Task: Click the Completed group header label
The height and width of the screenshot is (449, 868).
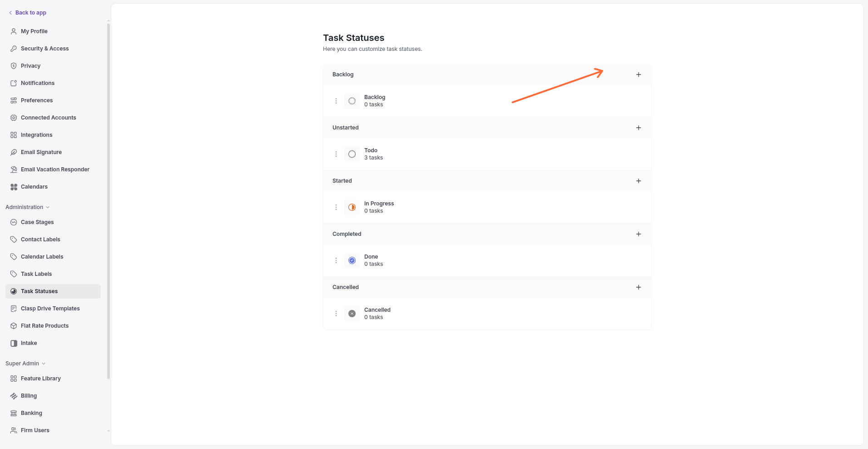Action: pyautogui.click(x=347, y=234)
